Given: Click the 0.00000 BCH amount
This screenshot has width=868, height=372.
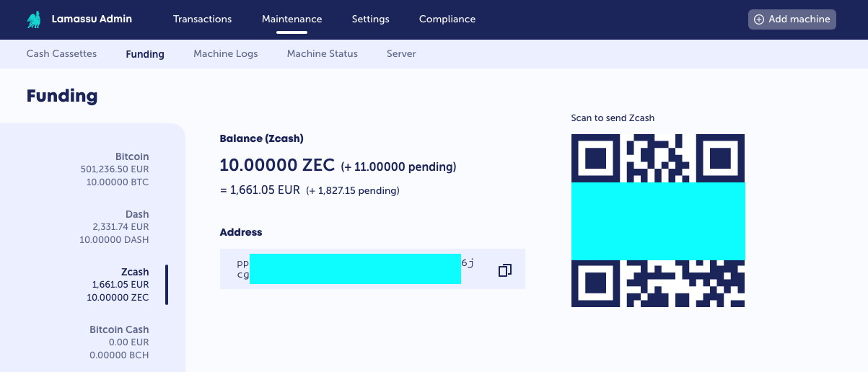Looking at the screenshot, I should (119, 355).
